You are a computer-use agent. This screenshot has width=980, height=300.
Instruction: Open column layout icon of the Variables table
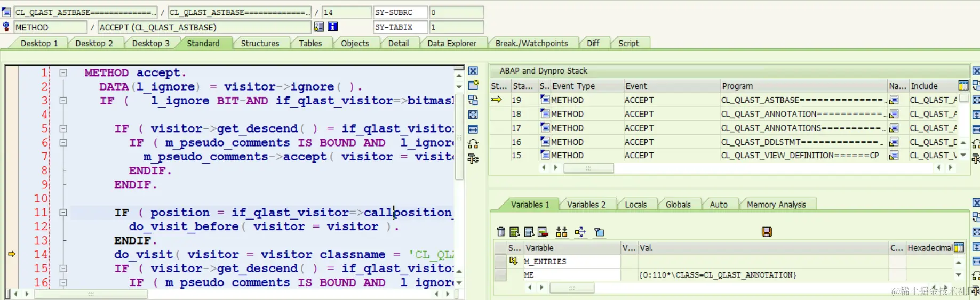(x=959, y=247)
